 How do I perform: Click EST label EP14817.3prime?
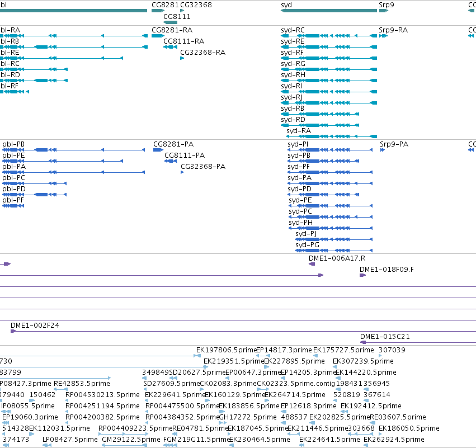284,350
